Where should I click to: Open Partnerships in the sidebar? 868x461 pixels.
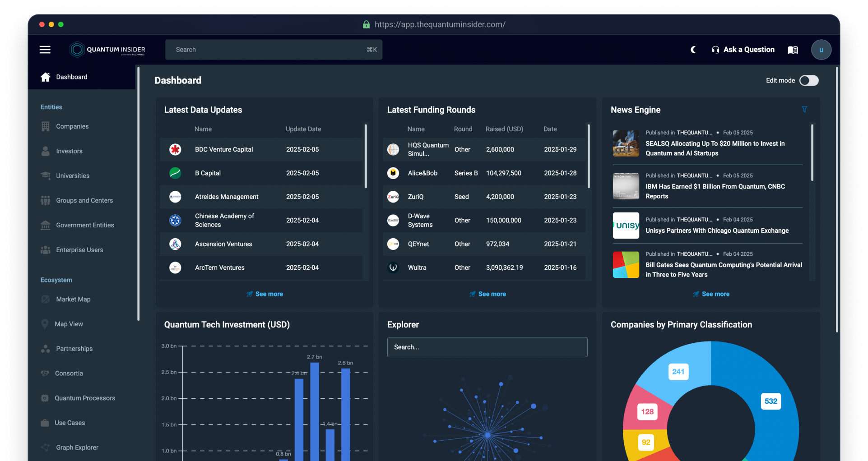[x=74, y=349]
